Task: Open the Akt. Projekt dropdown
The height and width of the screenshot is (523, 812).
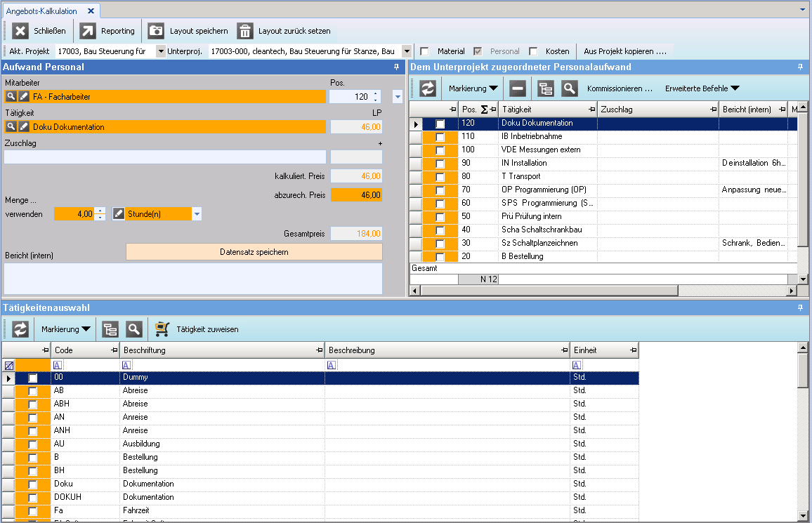Action: 160,51
